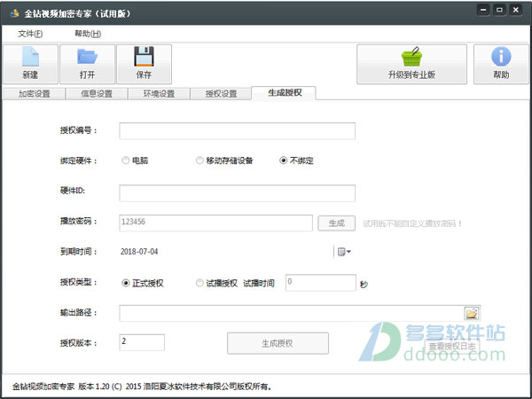
Task: Open help via the 帮助 info icon
Action: pyautogui.click(x=501, y=64)
